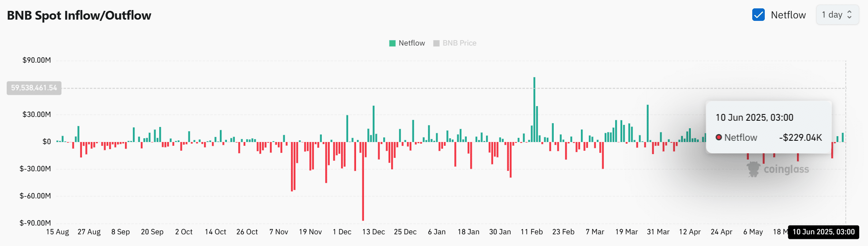
Task: Click the $-60.00M axis label
Action: (35, 196)
